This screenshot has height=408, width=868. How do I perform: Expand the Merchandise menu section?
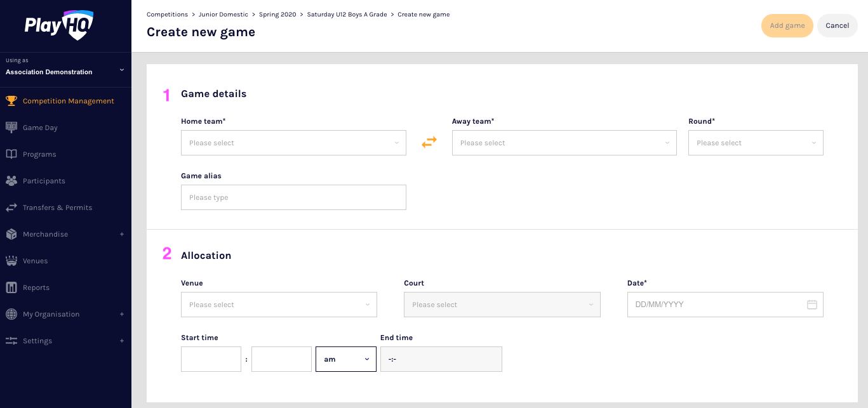[122, 234]
